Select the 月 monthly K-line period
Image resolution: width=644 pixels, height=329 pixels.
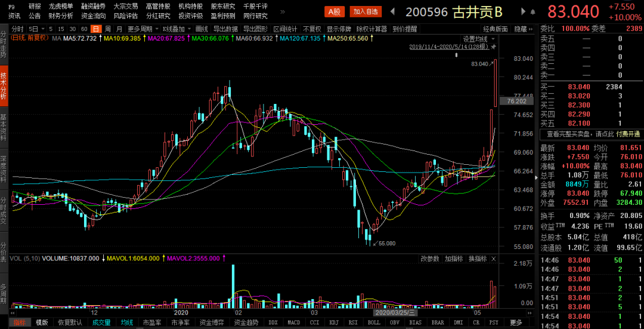click(x=119, y=29)
